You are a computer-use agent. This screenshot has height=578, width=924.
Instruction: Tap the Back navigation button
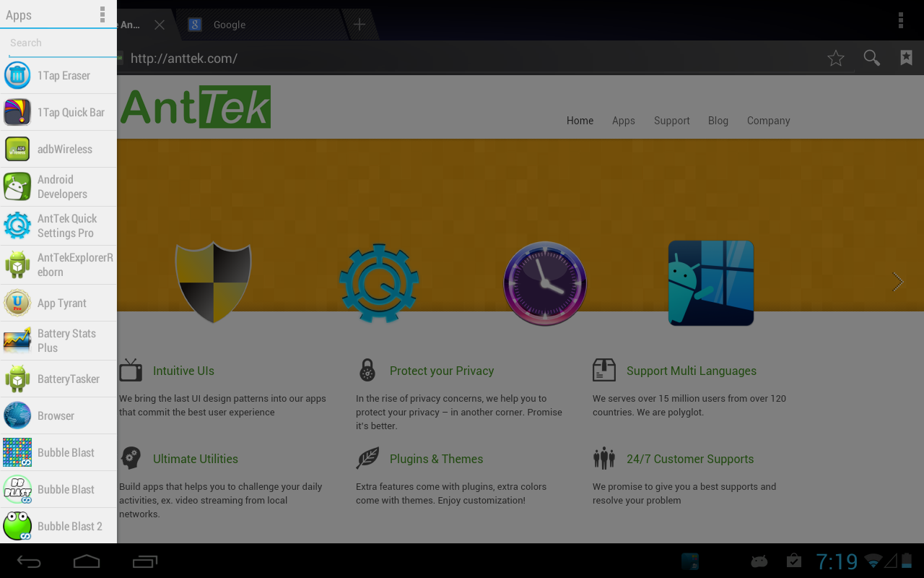[29, 561]
